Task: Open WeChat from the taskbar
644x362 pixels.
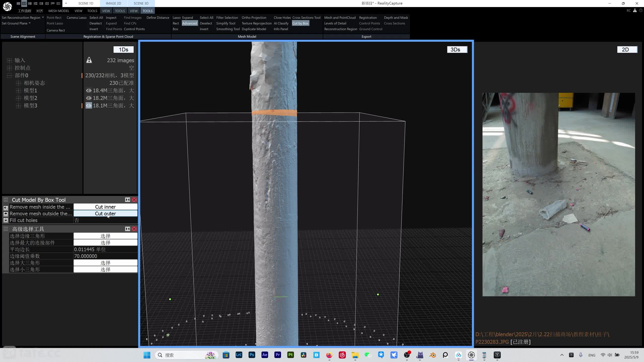Action: pos(368,355)
